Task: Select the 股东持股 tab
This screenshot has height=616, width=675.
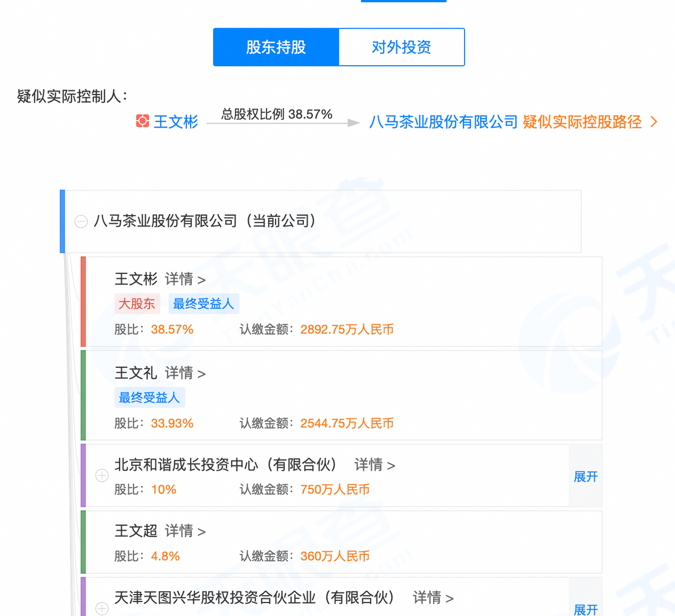Action: (276, 47)
